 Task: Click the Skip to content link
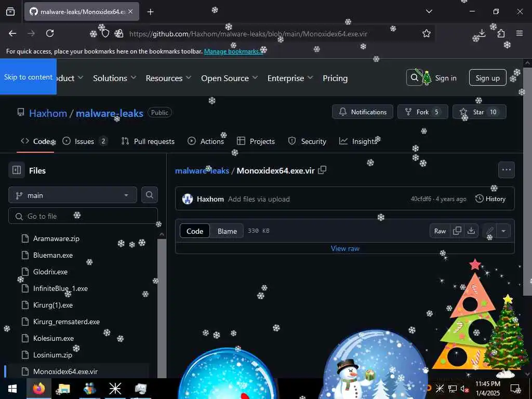pyautogui.click(x=28, y=77)
